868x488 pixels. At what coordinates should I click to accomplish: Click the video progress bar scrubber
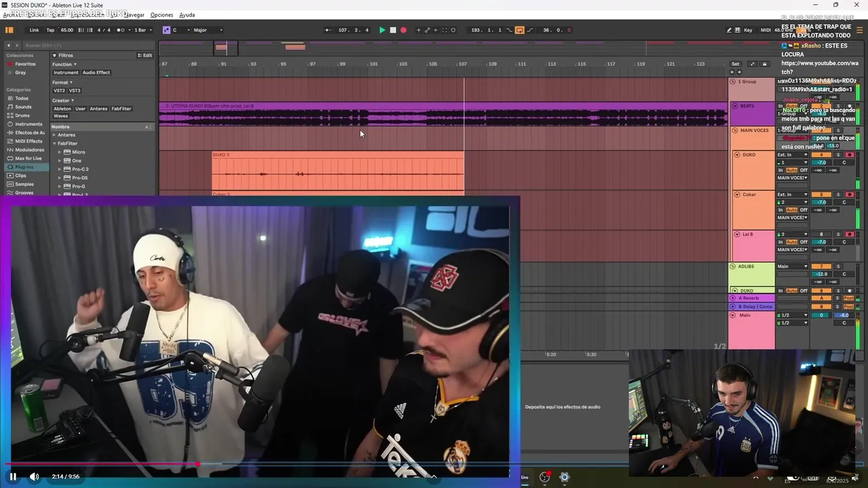[x=197, y=464]
